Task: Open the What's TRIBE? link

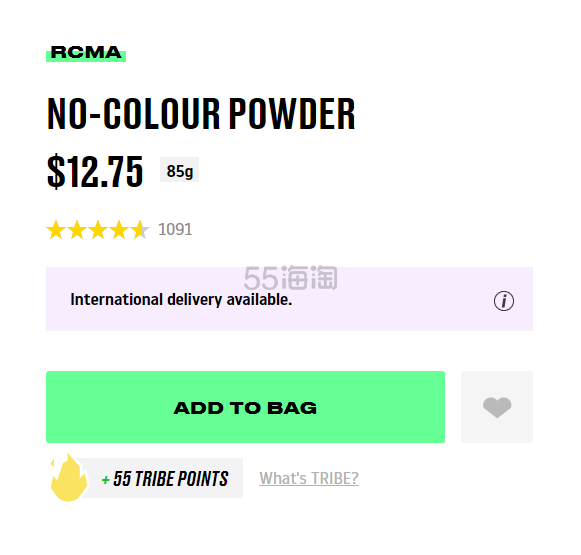Action: 309,478
